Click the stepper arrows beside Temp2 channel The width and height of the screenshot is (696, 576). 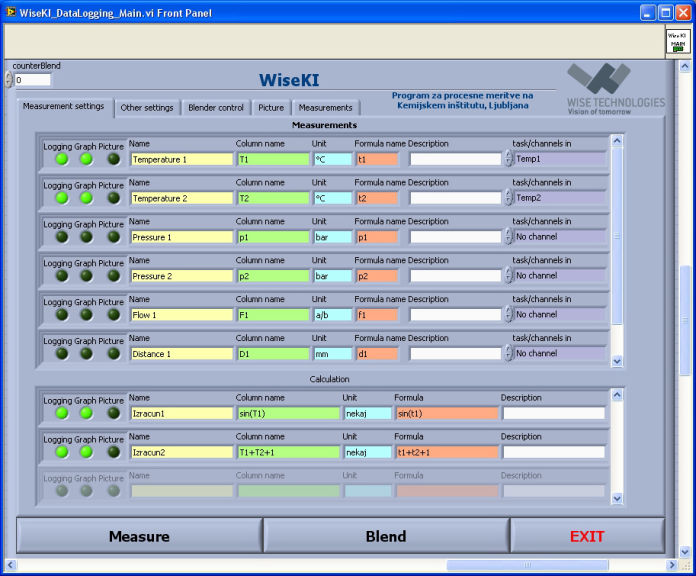[509, 197]
